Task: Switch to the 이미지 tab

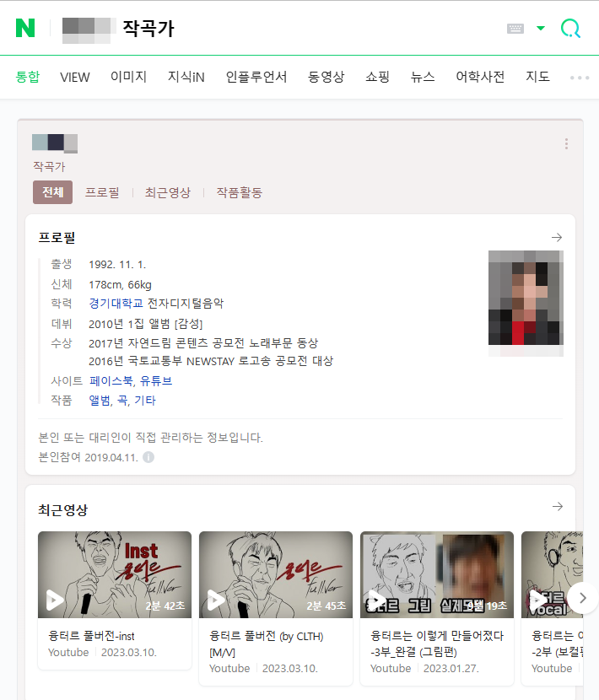Action: tap(128, 77)
